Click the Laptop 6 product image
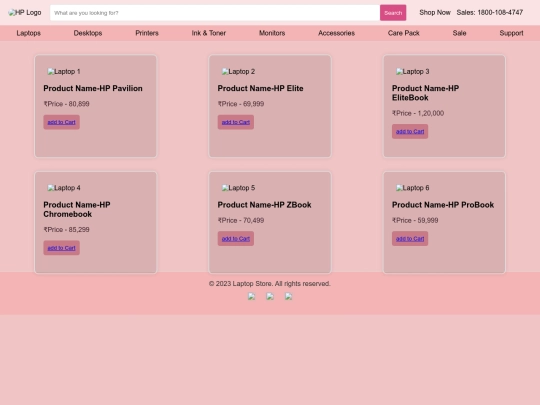Screen dimensions: 540x405 click(x=413, y=188)
